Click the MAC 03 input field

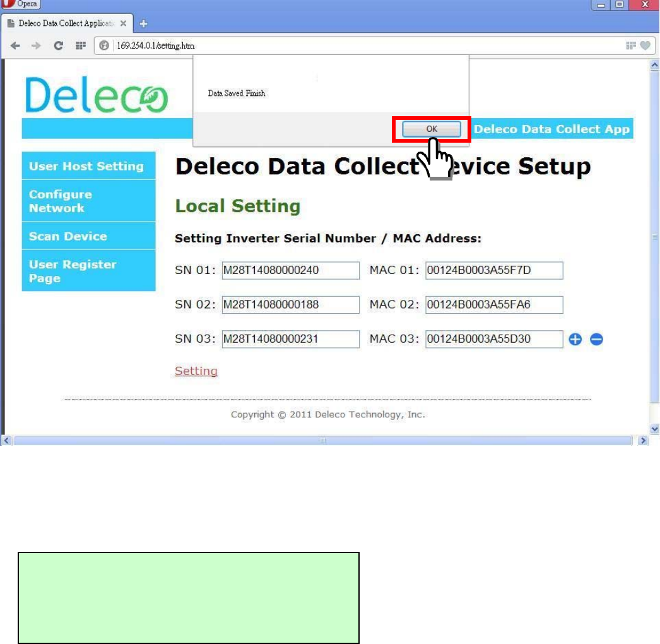tap(493, 339)
